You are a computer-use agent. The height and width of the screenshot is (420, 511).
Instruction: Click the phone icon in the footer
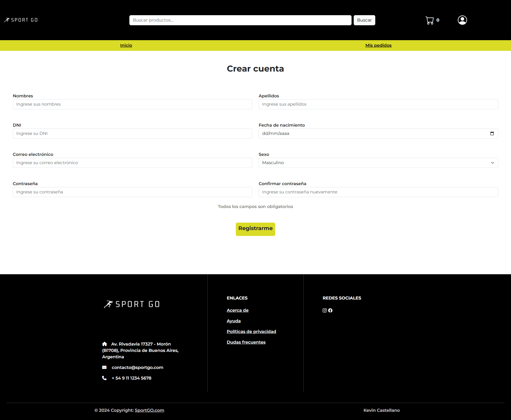[x=104, y=378]
